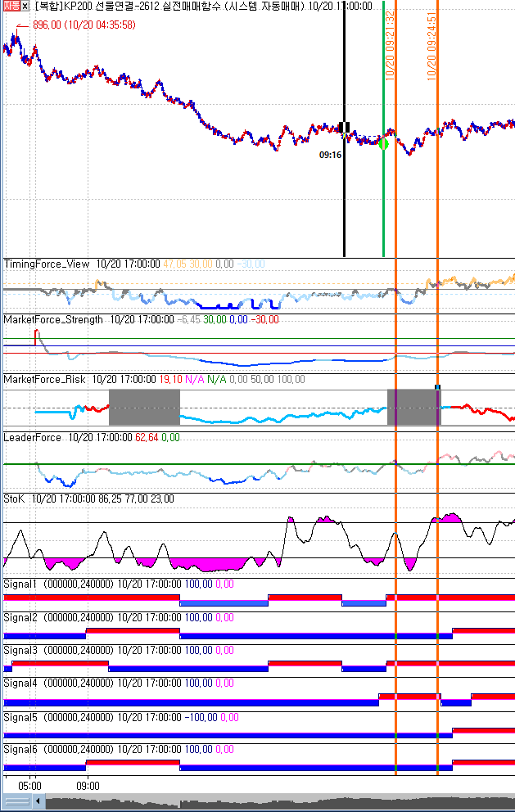515x812 pixels.
Task: Click the Signal2 indicator label
Action: point(20,617)
